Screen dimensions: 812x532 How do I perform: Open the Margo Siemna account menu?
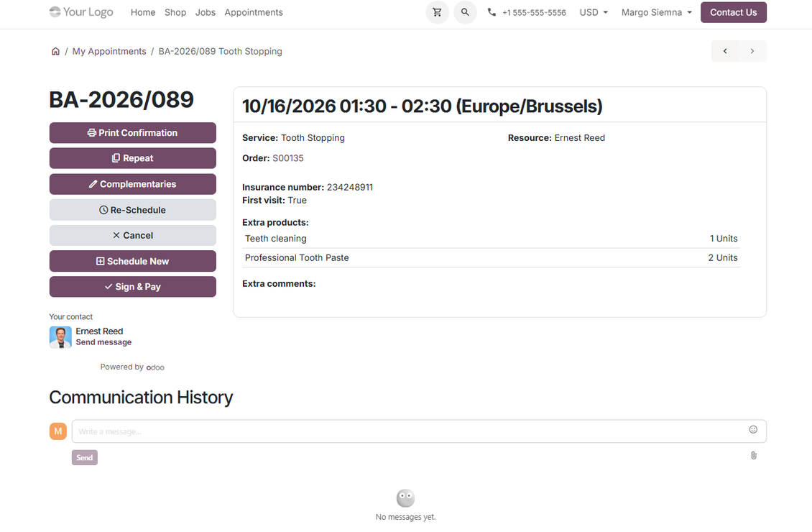(x=657, y=12)
